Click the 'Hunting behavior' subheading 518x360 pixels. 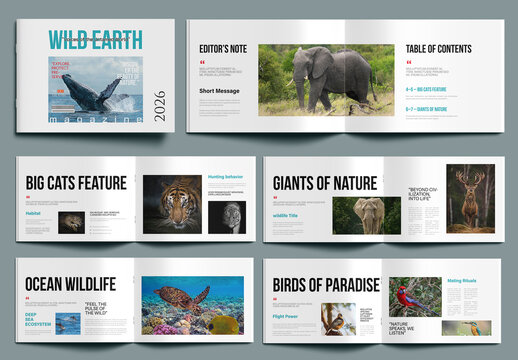[226, 177]
